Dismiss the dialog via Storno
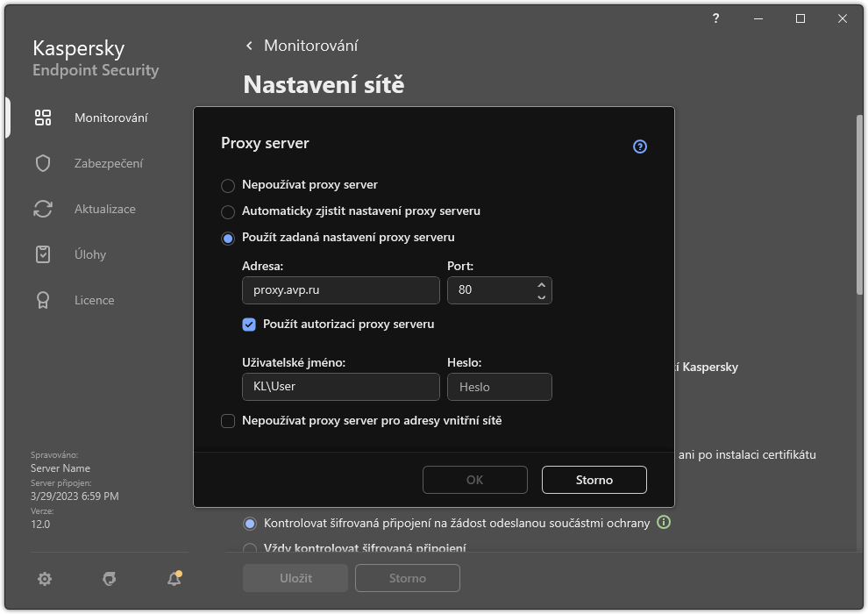 click(x=594, y=480)
